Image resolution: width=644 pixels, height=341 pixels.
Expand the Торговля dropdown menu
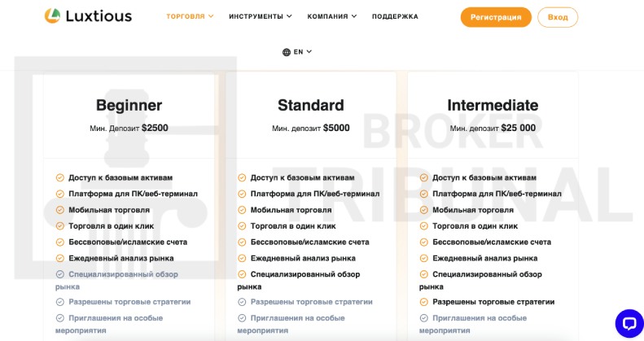(x=190, y=16)
